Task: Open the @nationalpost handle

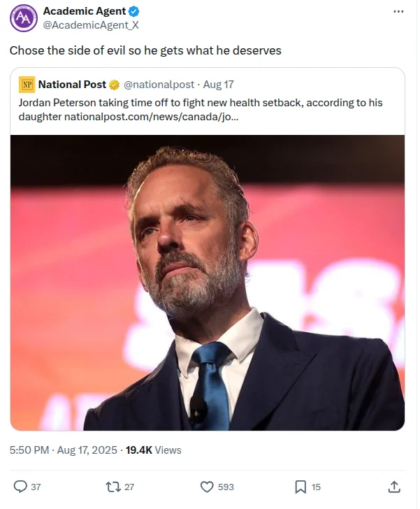Action: pos(159,85)
